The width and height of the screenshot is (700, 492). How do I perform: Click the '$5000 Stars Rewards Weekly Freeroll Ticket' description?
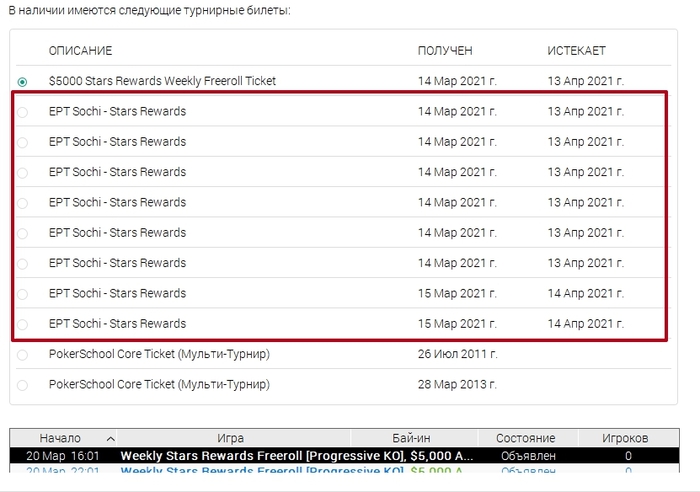point(162,81)
